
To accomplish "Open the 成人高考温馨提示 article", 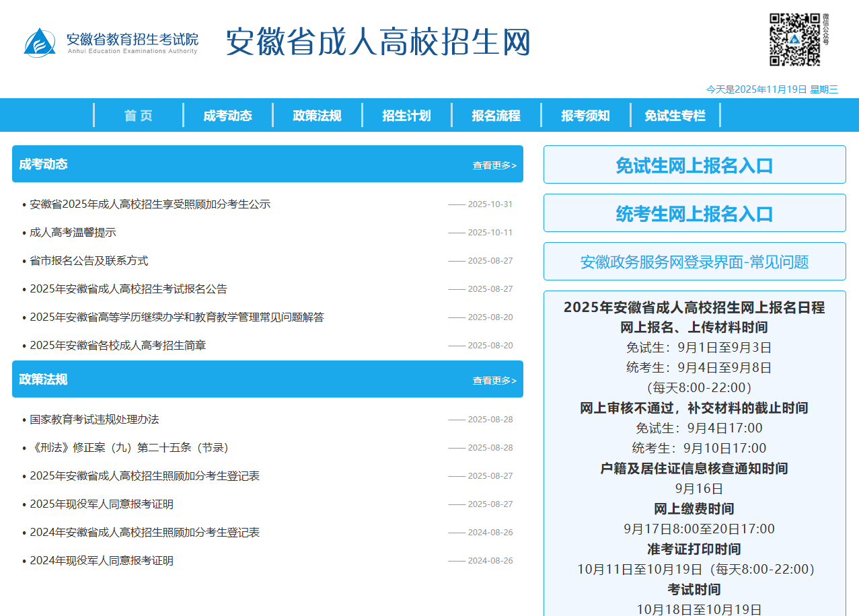I will click(73, 233).
